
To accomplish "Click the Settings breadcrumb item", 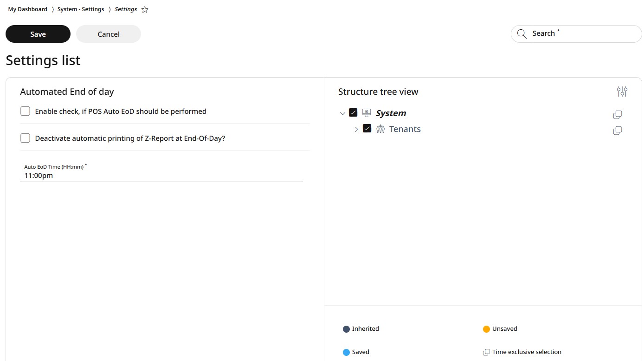I will (126, 9).
